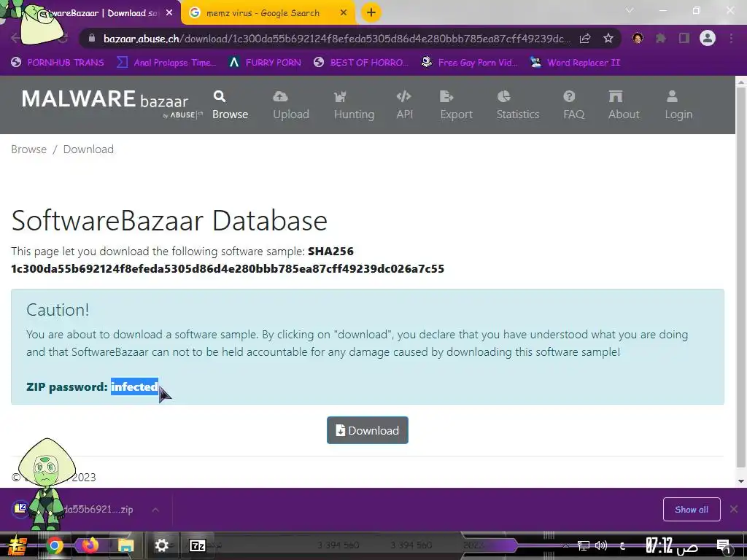Open the notification center icon
This screenshot has width=747, height=560.
tap(724, 546)
